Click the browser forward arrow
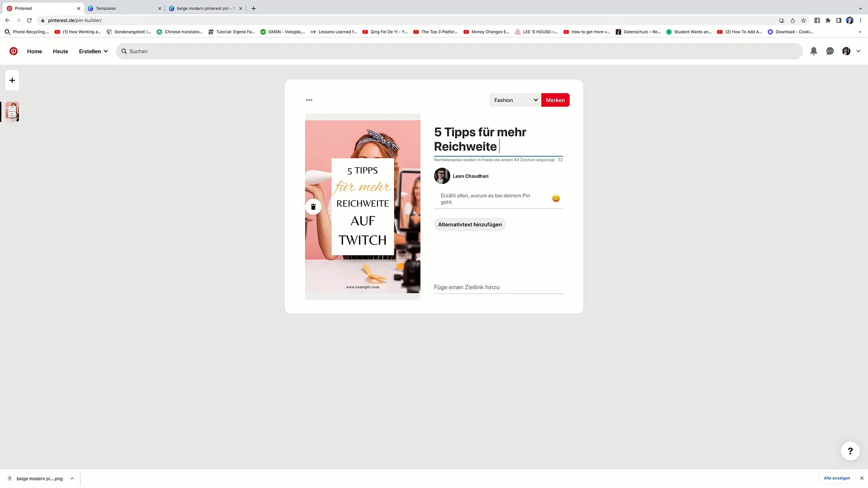Image resolution: width=868 pixels, height=488 pixels. pos(18,20)
